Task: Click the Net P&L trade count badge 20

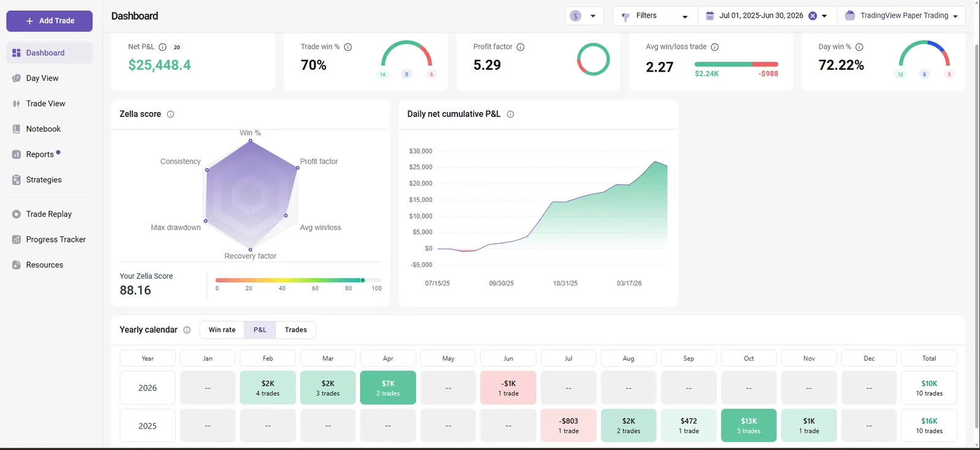Action: pyautogui.click(x=177, y=47)
